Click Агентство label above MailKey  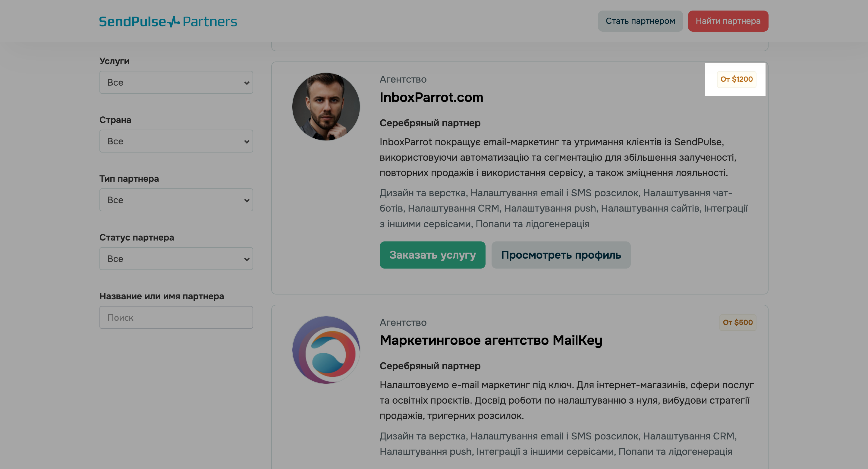click(x=403, y=323)
